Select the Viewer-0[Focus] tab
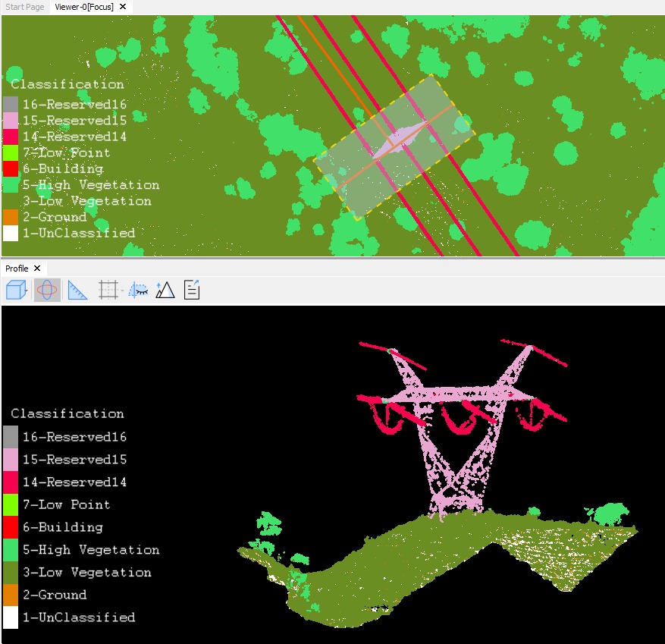 pyautogui.click(x=84, y=7)
